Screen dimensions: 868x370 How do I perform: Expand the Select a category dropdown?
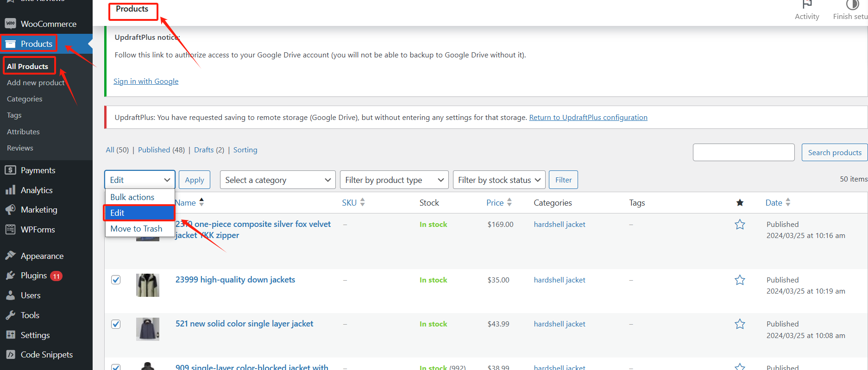point(277,180)
